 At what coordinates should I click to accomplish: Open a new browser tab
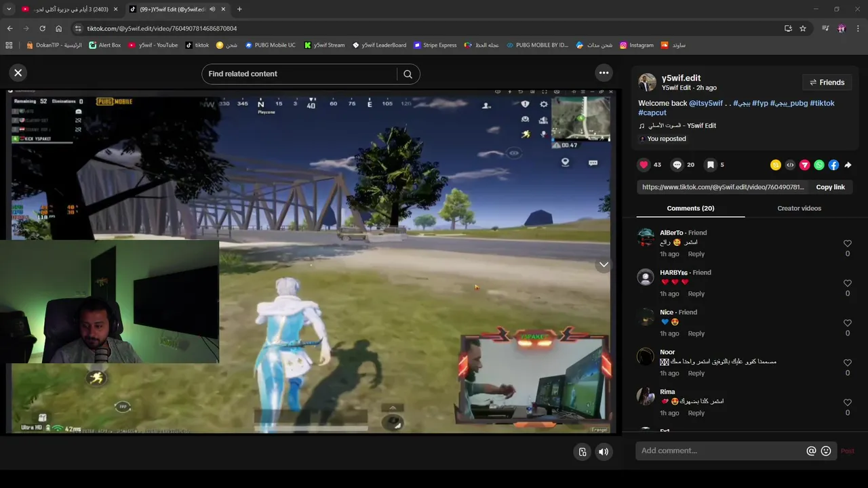(x=239, y=9)
